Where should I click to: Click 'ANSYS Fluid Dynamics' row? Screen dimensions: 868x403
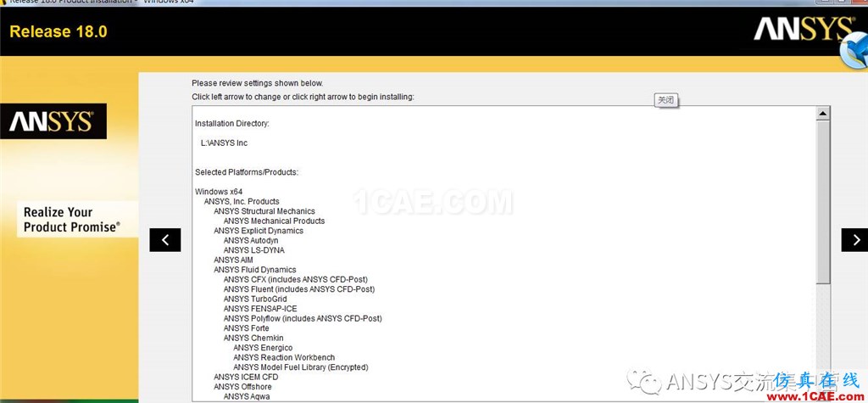254,270
